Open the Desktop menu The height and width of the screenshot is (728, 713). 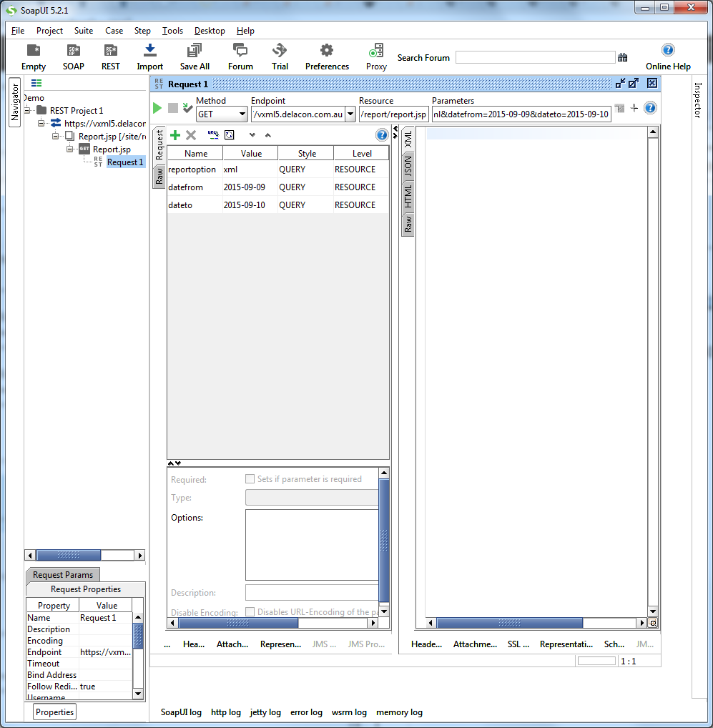click(x=210, y=31)
